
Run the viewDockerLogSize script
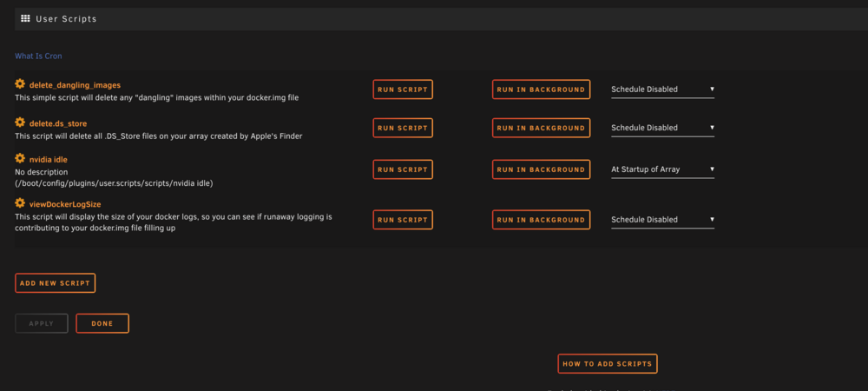pos(403,220)
